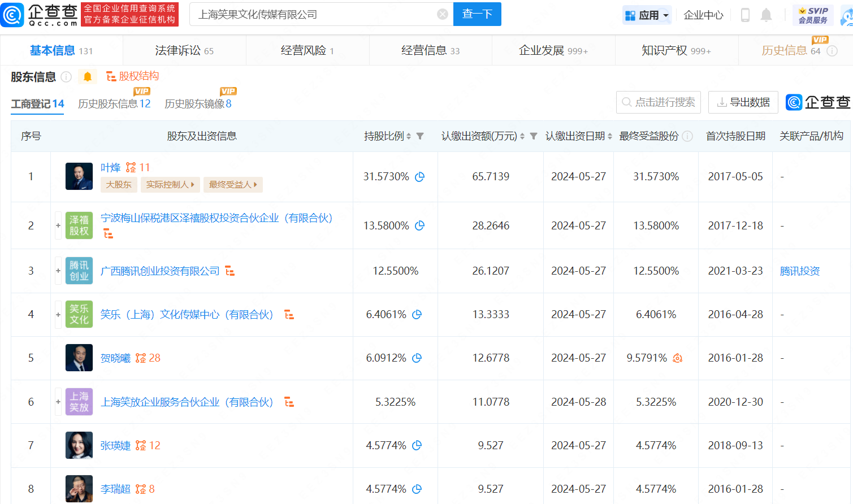Image resolution: width=853 pixels, height=504 pixels.
Task: Open the notification bell in header
Action: click(x=766, y=15)
